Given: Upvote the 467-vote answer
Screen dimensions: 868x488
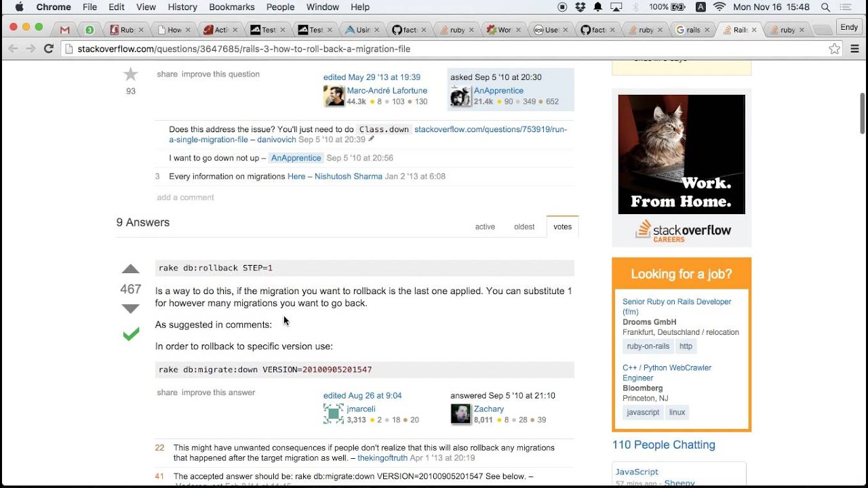Looking at the screenshot, I should point(130,269).
